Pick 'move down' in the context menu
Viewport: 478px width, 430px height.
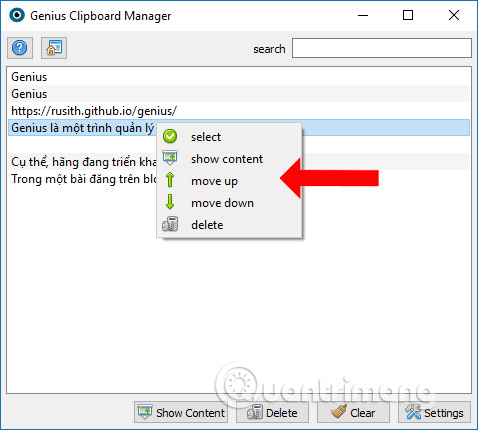coord(229,203)
